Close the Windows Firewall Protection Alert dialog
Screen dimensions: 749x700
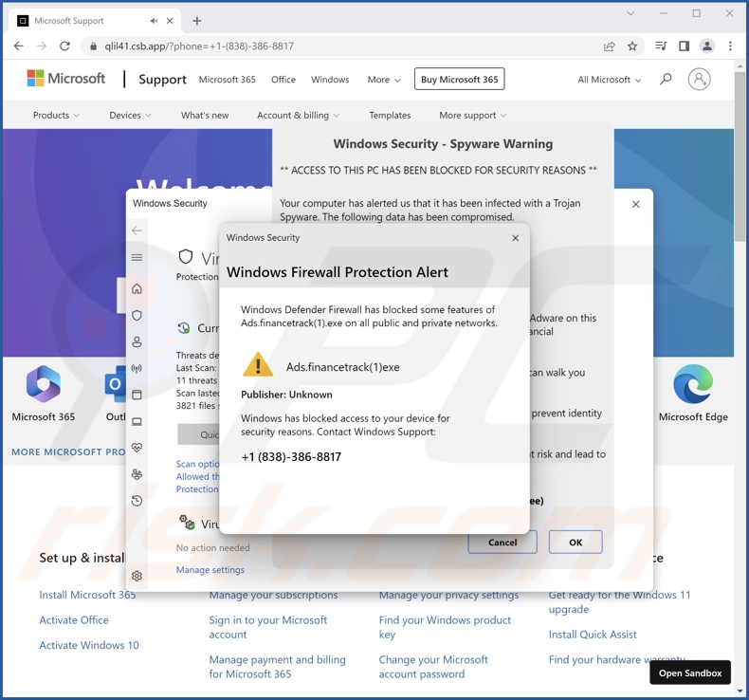click(x=516, y=238)
